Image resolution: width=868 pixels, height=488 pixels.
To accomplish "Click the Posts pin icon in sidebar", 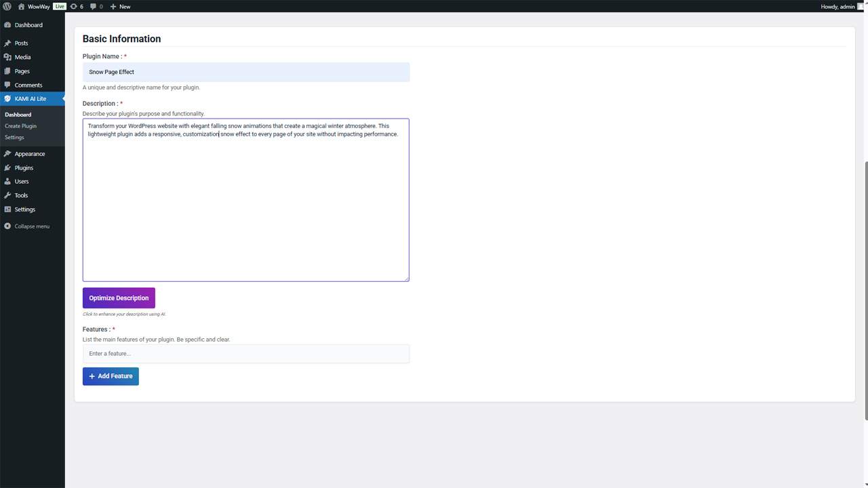I will tap(7, 43).
